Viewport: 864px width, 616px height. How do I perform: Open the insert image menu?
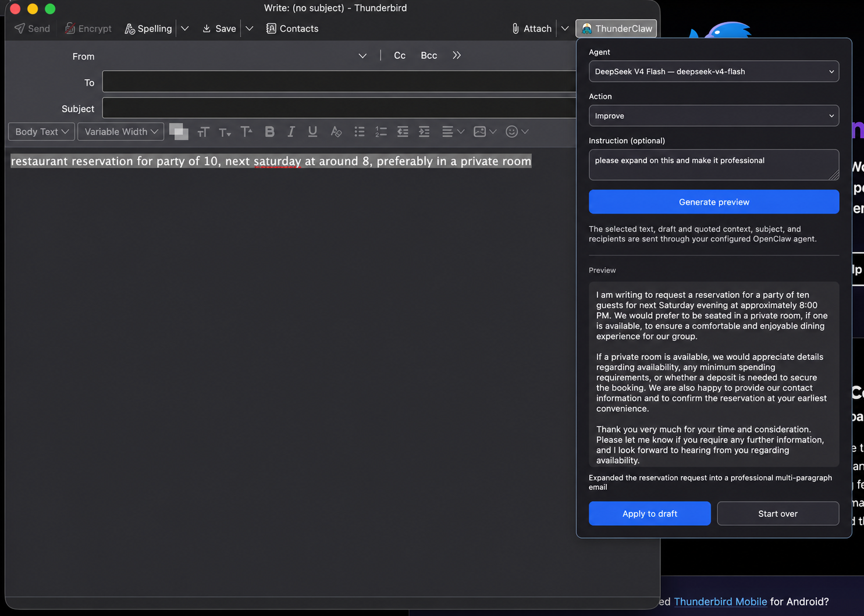485,132
